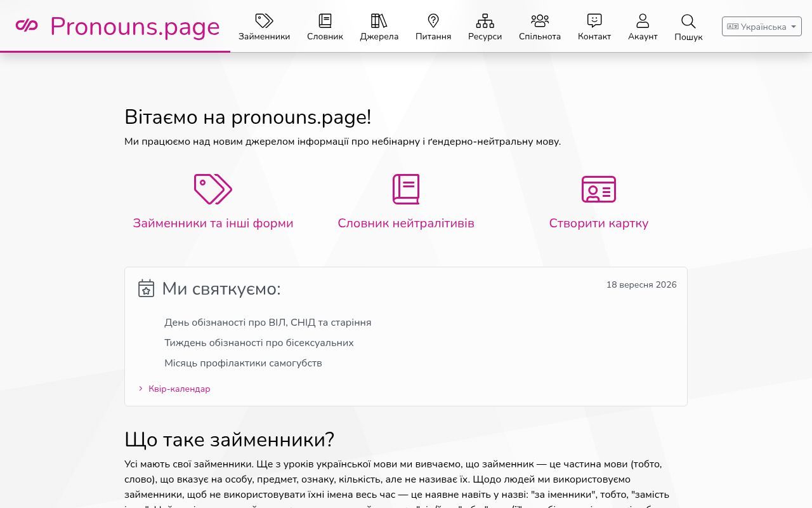Click the Pronouns.page logo icon
Screen dimensions: 812x508
tap(27, 25)
